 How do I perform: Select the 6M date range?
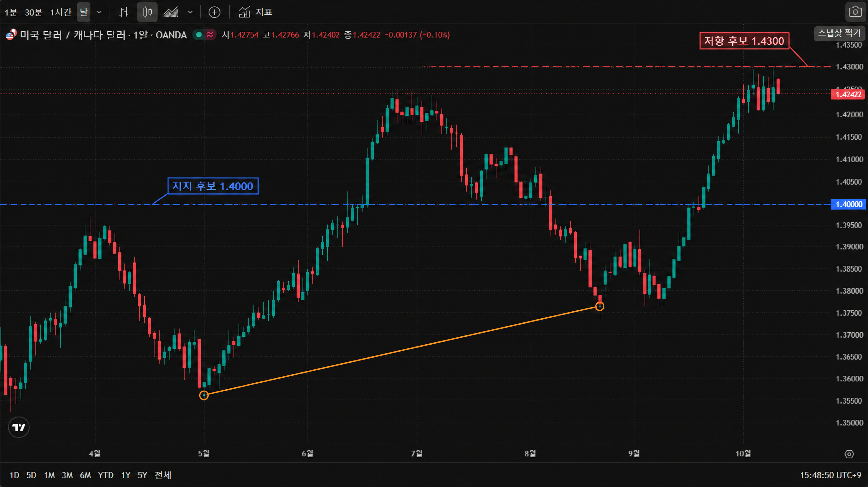[x=85, y=475]
